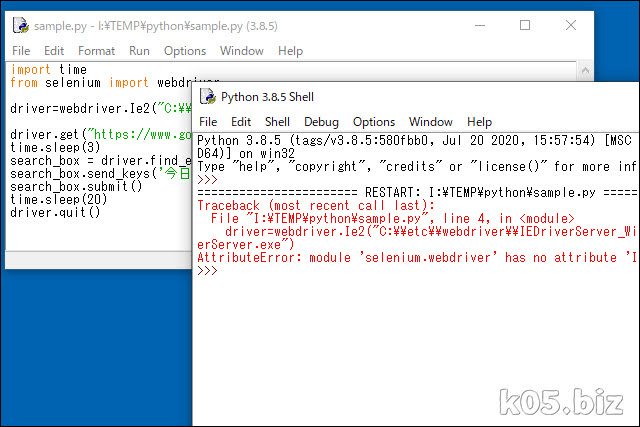Click the 'driver=webdriver.Ie2(' line in editor

[x=101, y=109]
